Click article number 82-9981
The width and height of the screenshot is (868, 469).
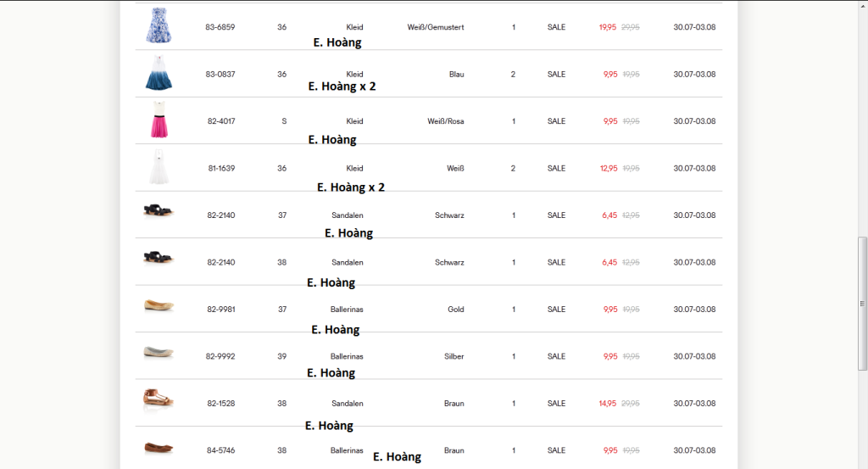point(221,310)
